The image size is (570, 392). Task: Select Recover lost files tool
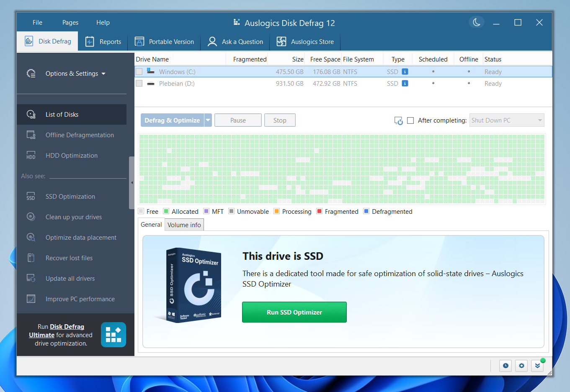[69, 258]
